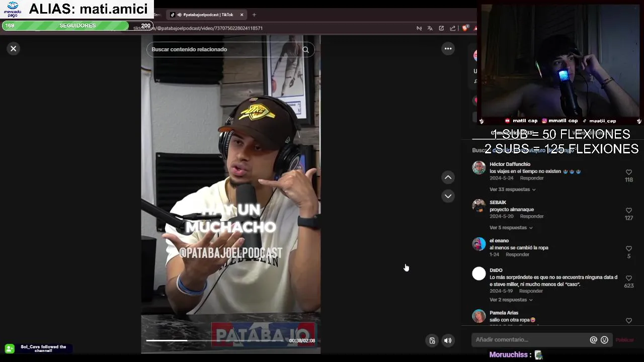Image resolution: width=644 pixels, height=362 pixels.
Task: Click the Publicar button
Action: tap(624, 340)
